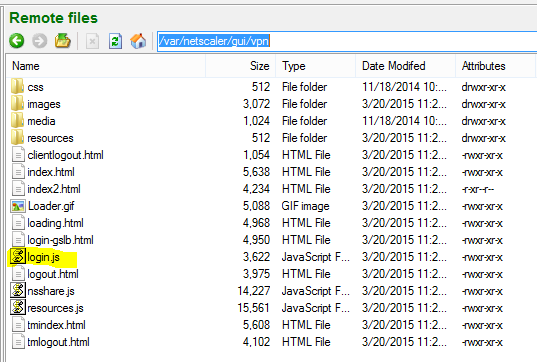Screen dimensions: 537x362
Task: Select the file name logout.html
Action: tap(53, 274)
